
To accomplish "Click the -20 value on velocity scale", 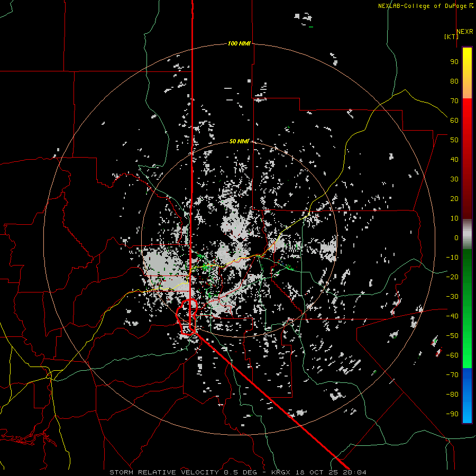I will [452, 277].
